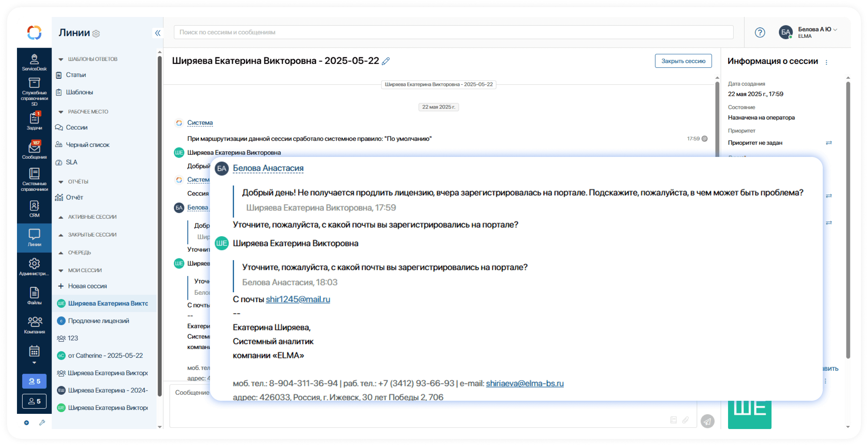The width and height of the screenshot is (868, 446).
Task: Collapse the Lines sidebar panel
Action: pyautogui.click(x=158, y=33)
